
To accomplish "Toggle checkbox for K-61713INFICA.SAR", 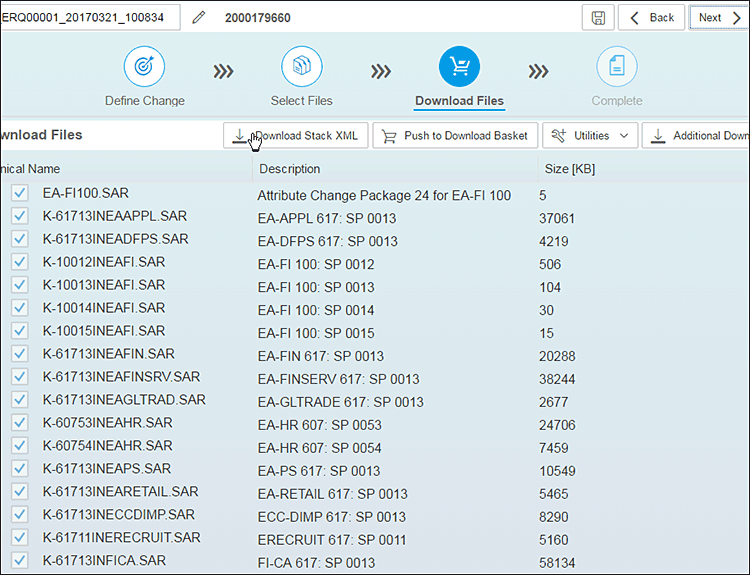I will (20, 561).
